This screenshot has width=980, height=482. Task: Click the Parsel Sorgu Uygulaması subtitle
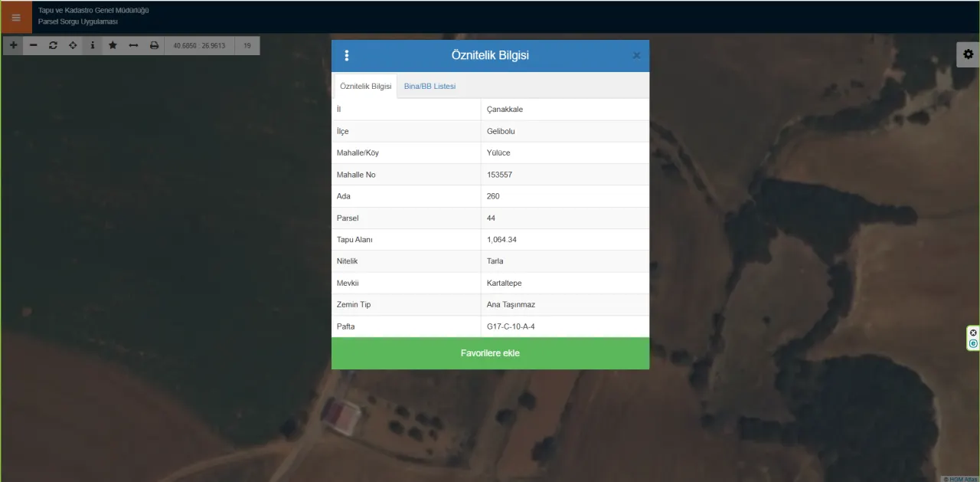point(78,21)
